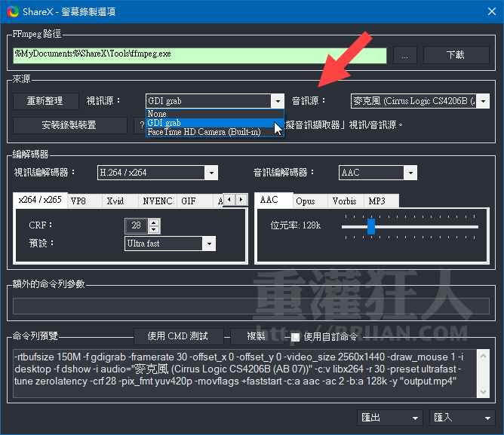This screenshot has height=435, width=504.
Task: Click the FFmpeg path text field
Action: [x=200, y=55]
